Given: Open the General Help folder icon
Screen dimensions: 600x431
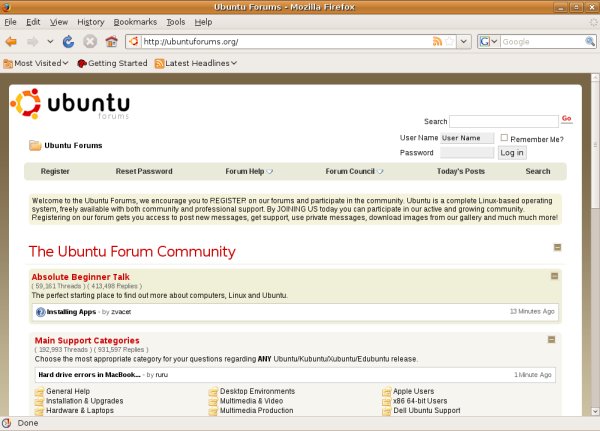Looking at the screenshot, I should pos(39,391).
